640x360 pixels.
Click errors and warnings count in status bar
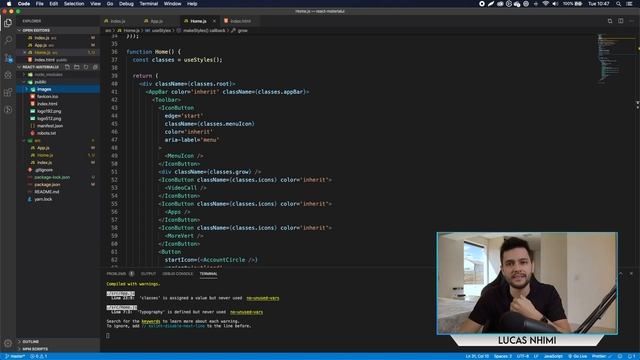[x=39, y=356]
